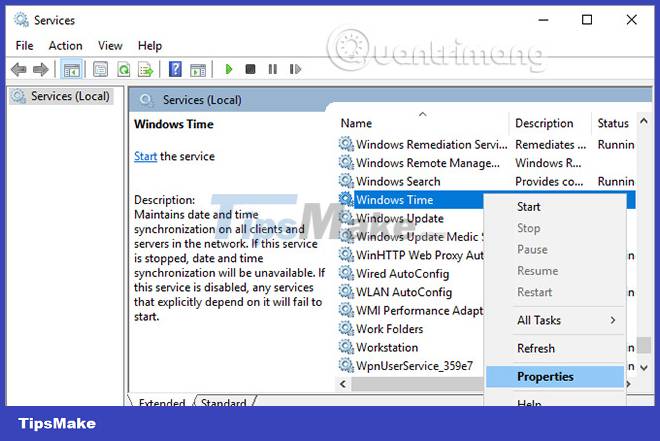Sort by the Description column header
The width and height of the screenshot is (660, 441).
550,123
